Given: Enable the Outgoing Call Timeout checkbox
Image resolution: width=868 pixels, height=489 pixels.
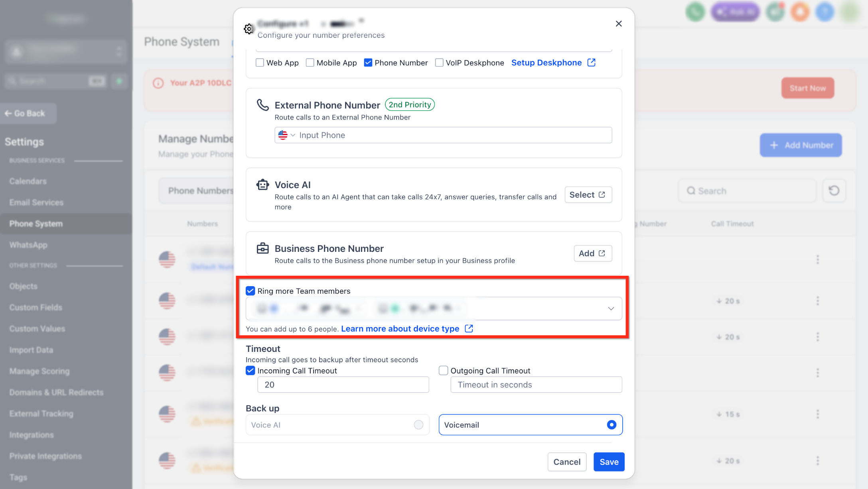Looking at the screenshot, I should coord(443,371).
